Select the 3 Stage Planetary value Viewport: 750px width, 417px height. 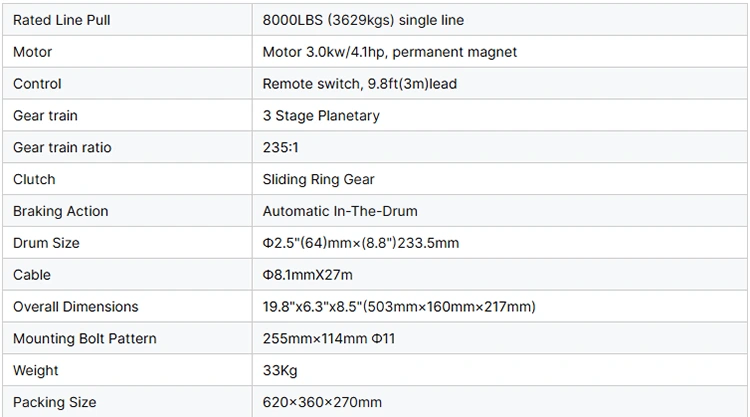321,116
